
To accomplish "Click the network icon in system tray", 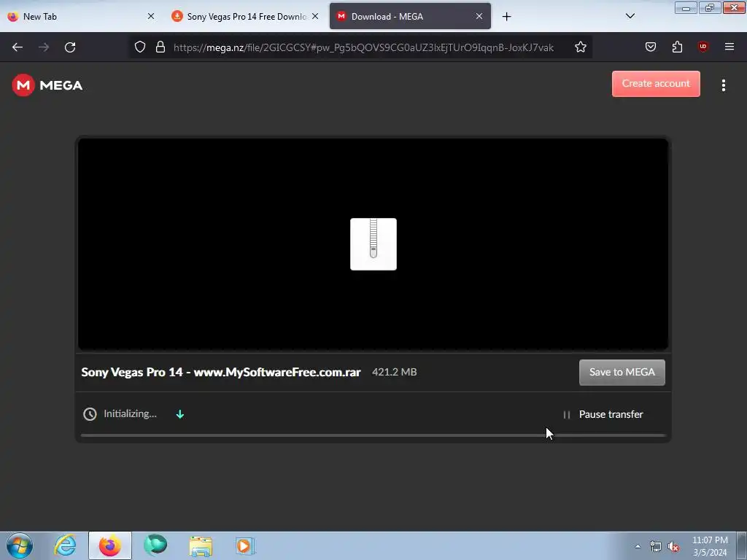I will [x=656, y=547].
